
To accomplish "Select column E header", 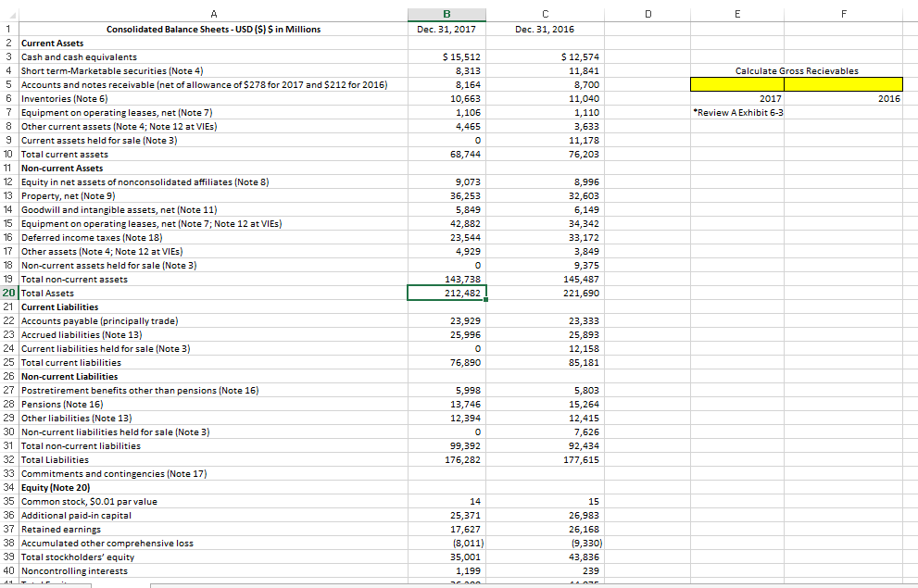I will (x=737, y=15).
